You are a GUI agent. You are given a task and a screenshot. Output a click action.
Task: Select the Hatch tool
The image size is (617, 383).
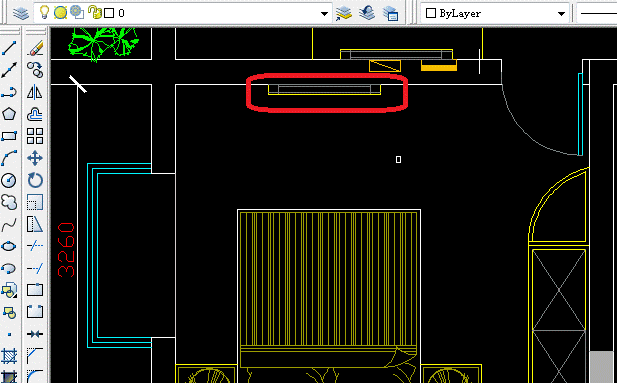pos(9,356)
